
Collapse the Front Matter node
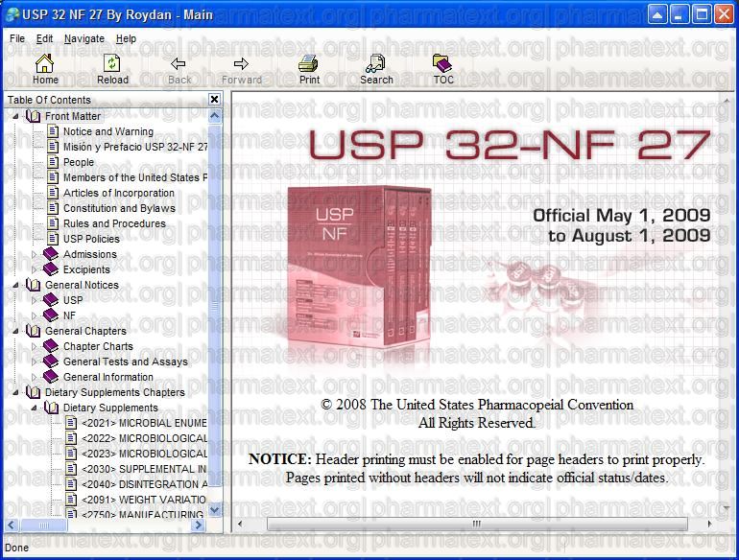(15, 116)
